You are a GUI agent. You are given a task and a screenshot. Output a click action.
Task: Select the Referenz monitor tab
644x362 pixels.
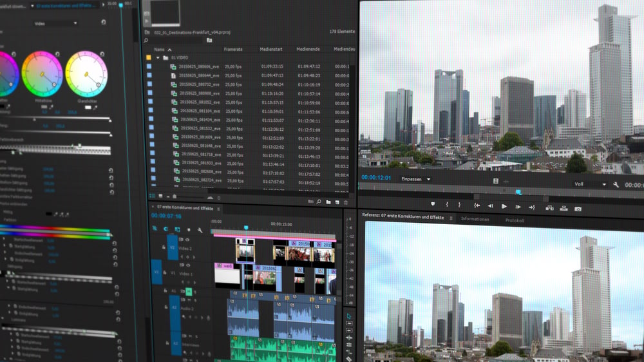(x=403, y=216)
